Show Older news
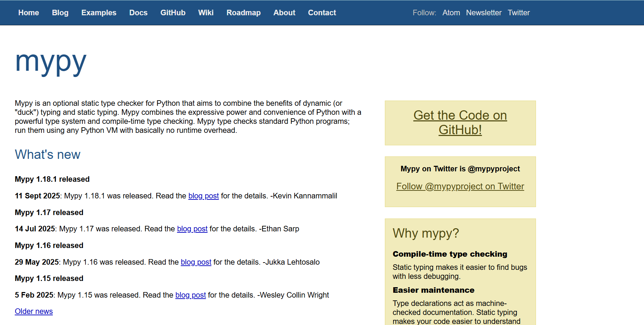 [34, 311]
